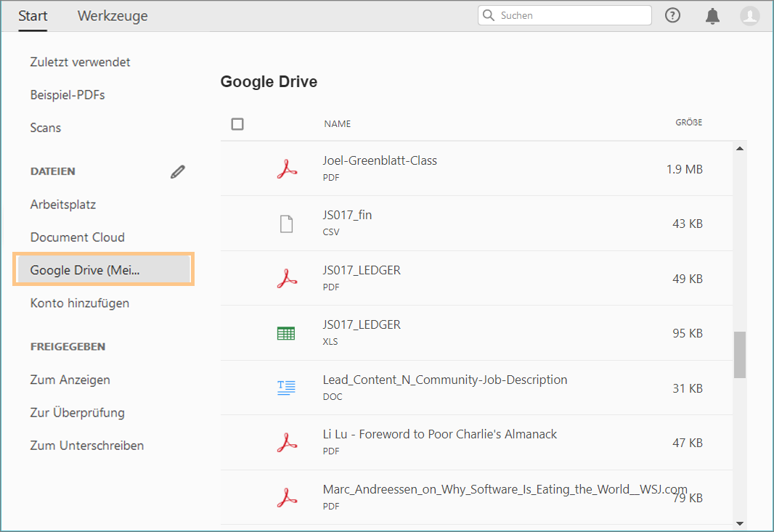Open the user profile avatar
The image size is (774, 532).
pos(750,15)
